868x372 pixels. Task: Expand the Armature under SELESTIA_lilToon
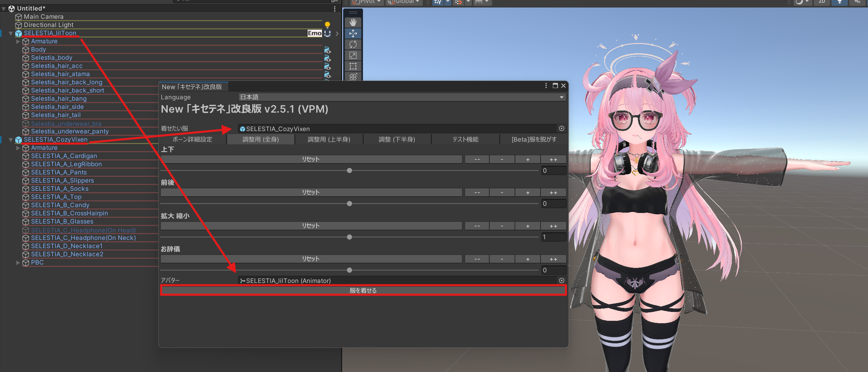click(x=18, y=41)
